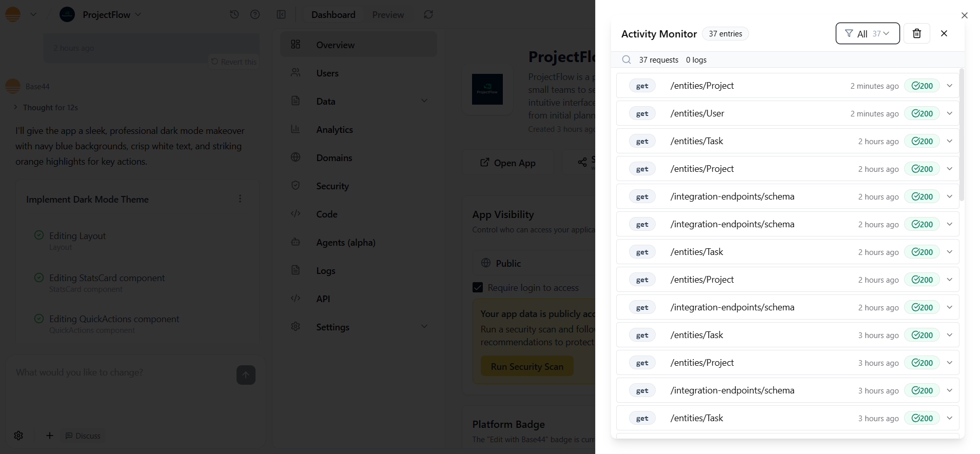This screenshot has height=454, width=980.
Task: Click Revert this button
Action: coord(234,62)
